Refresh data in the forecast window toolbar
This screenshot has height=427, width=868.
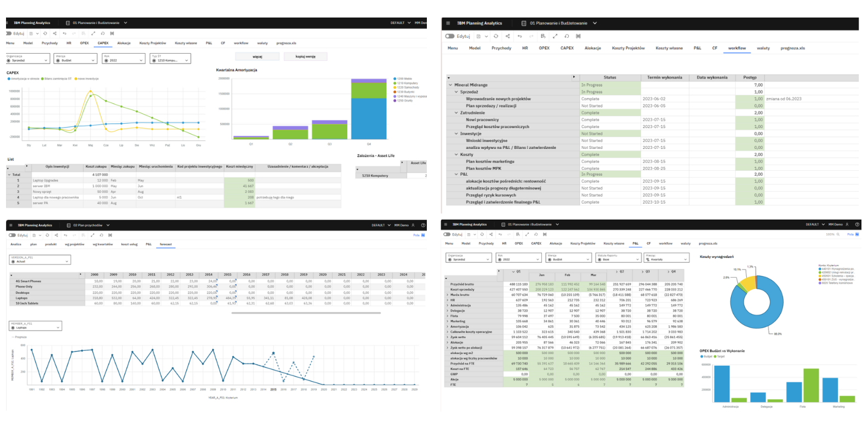coord(47,235)
